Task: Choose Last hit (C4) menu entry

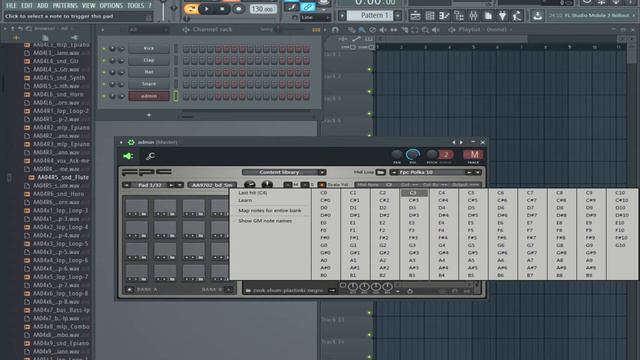Action: coord(253,193)
